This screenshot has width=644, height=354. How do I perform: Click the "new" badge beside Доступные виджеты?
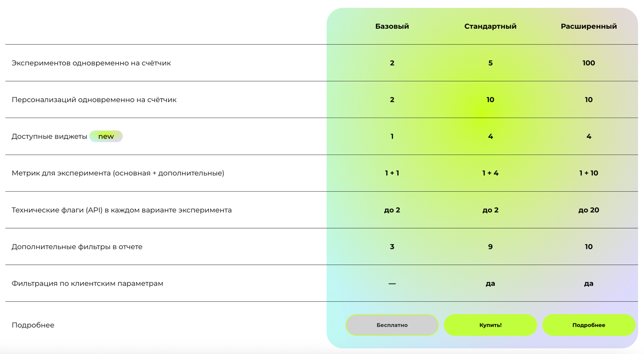106,136
